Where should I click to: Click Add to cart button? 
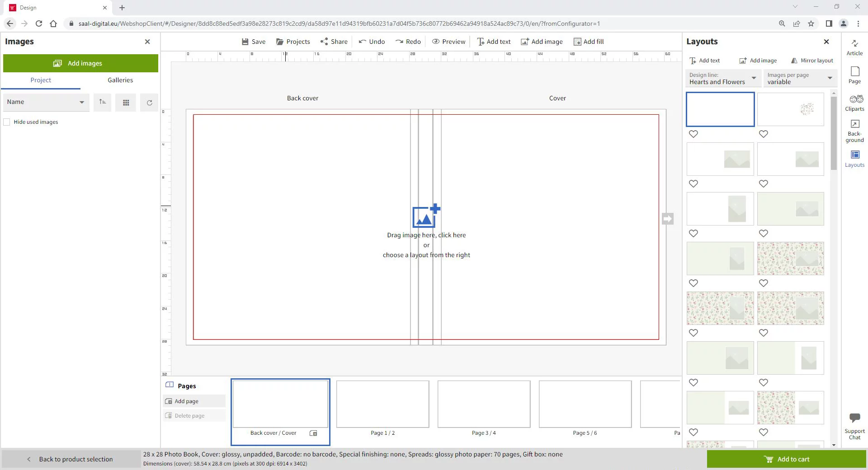786,459
